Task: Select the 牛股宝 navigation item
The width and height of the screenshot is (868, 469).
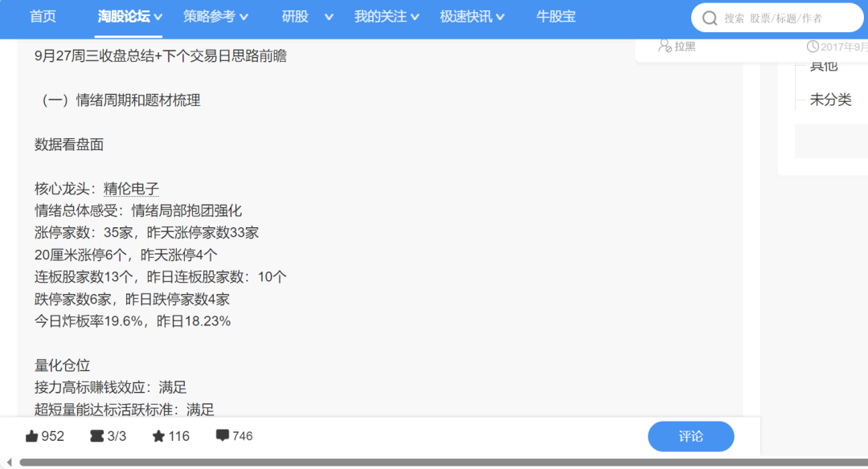Action: coord(556,16)
